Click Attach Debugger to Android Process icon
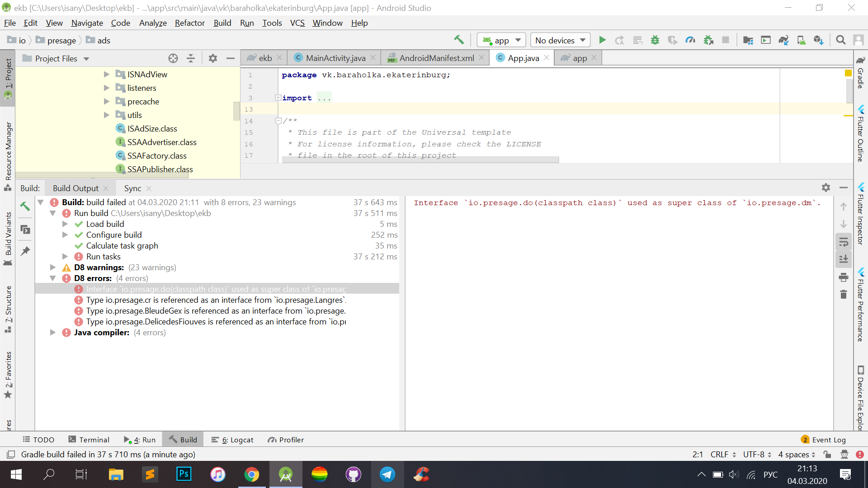Screen dimensions: 868x488 pos(708,40)
